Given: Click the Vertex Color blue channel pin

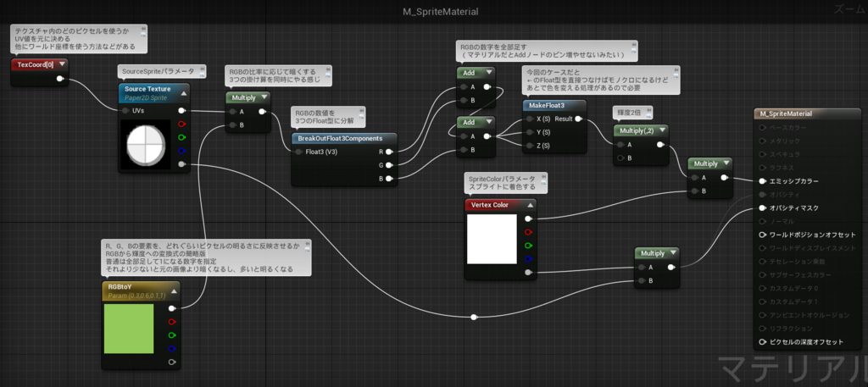Looking at the screenshot, I should coord(528,259).
